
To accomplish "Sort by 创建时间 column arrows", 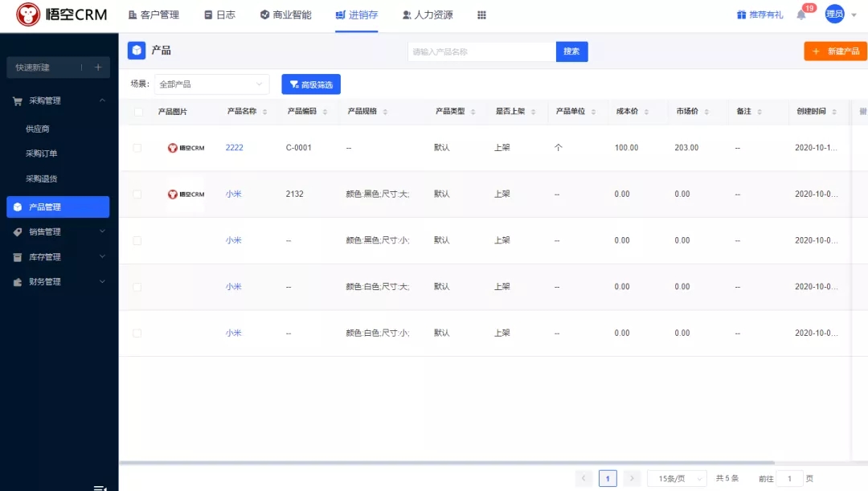I will pos(834,112).
